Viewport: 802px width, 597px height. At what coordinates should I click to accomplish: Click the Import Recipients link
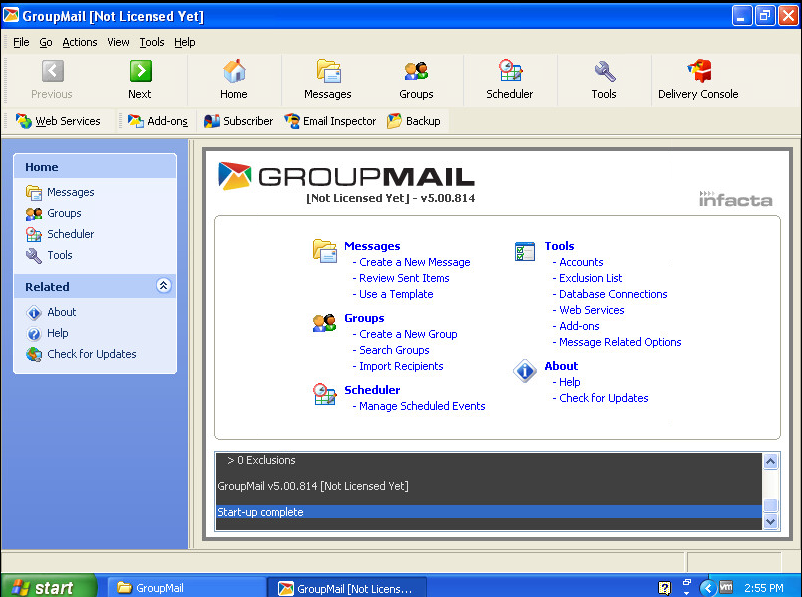pyautogui.click(x=401, y=366)
